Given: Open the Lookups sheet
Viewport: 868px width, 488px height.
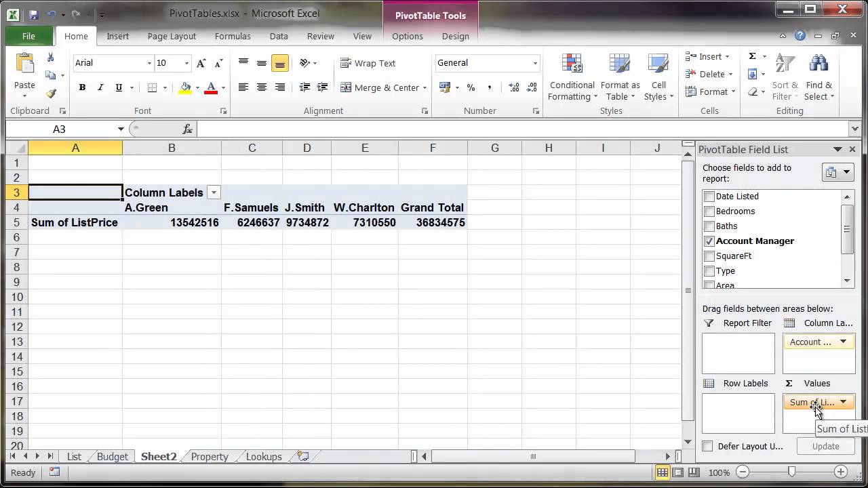Looking at the screenshot, I should pos(264,456).
